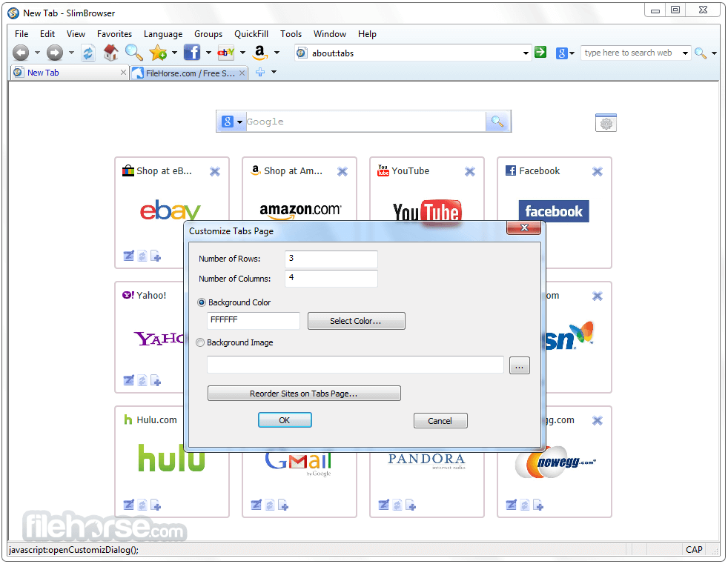
Task: Select the Background Image radio button
Action: point(200,342)
